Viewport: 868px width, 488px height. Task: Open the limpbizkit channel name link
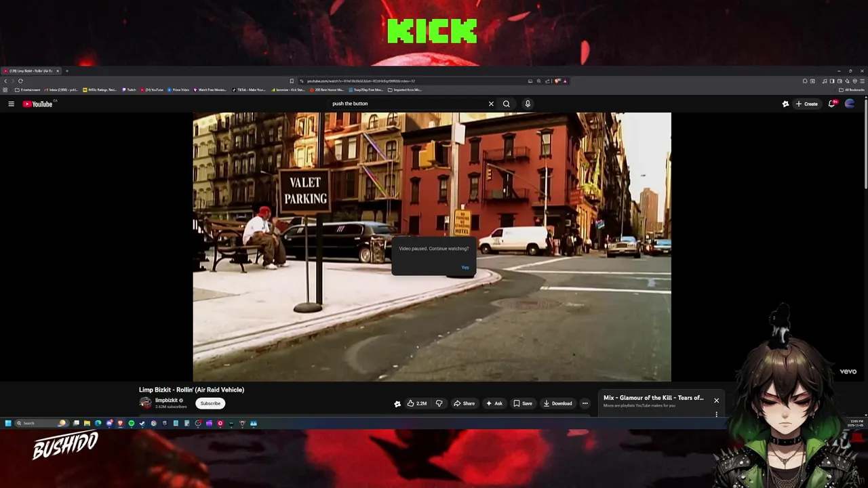click(166, 401)
